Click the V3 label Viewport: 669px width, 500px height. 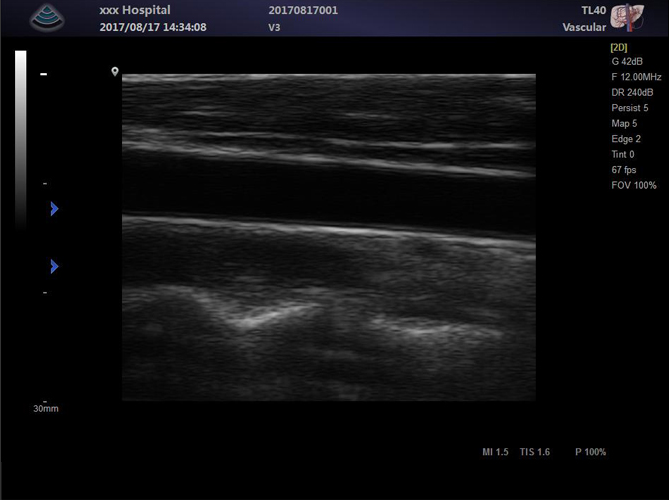coord(274,27)
